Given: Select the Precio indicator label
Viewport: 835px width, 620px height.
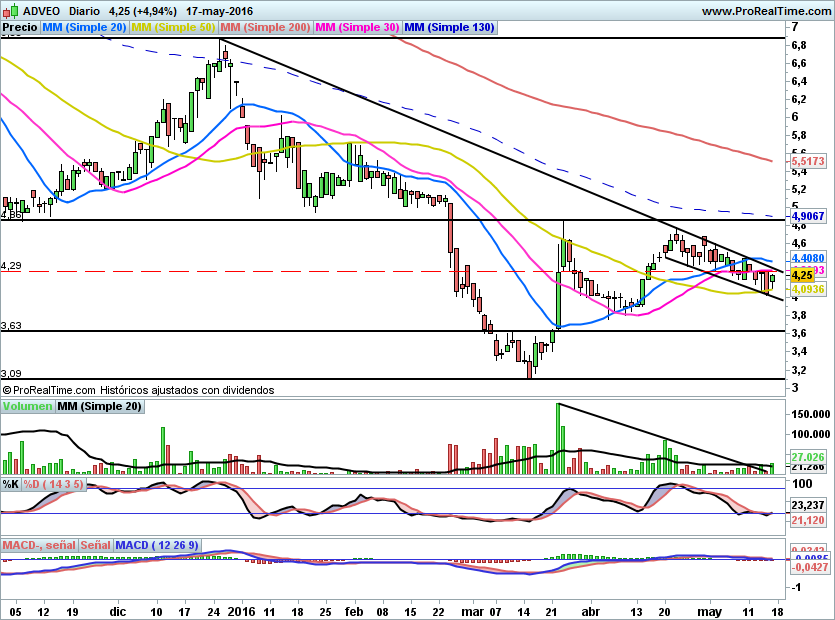Looking at the screenshot, I should coord(20,28).
